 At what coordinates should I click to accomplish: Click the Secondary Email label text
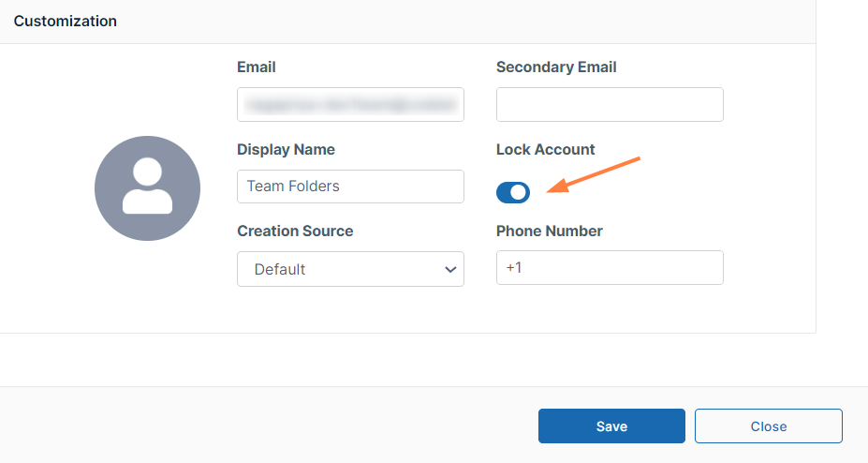pos(556,67)
